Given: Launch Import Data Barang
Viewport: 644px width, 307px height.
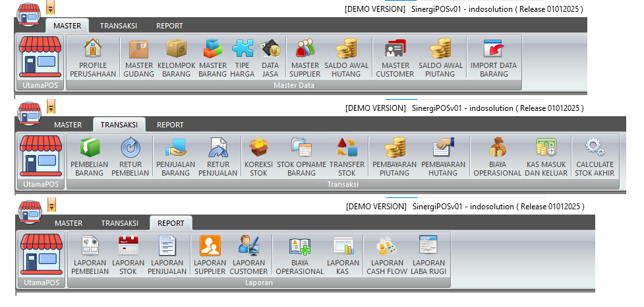Looking at the screenshot, I should pyautogui.click(x=493, y=57).
